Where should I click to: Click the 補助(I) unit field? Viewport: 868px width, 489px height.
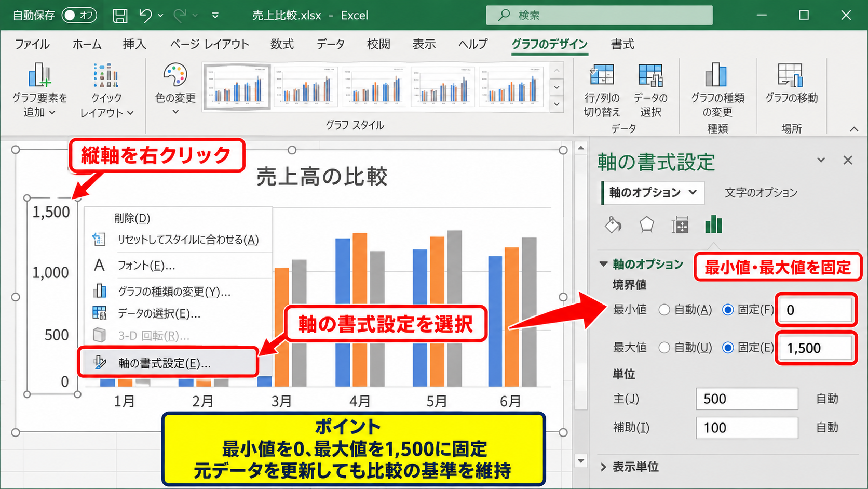[x=747, y=428]
